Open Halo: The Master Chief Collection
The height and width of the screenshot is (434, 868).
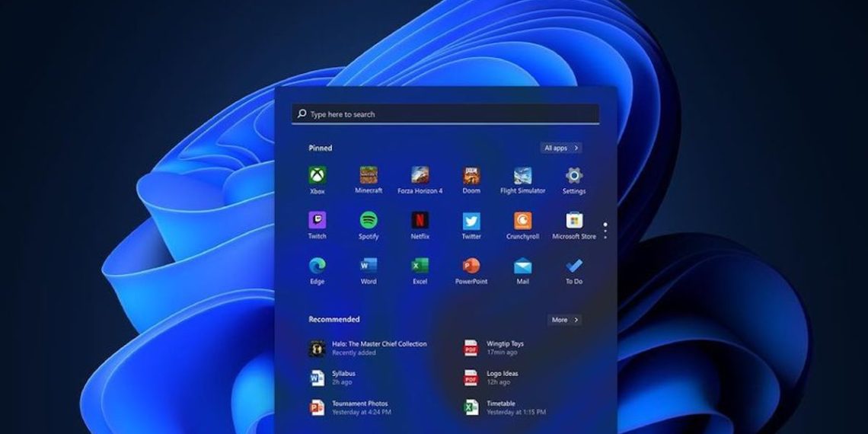pyautogui.click(x=368, y=348)
